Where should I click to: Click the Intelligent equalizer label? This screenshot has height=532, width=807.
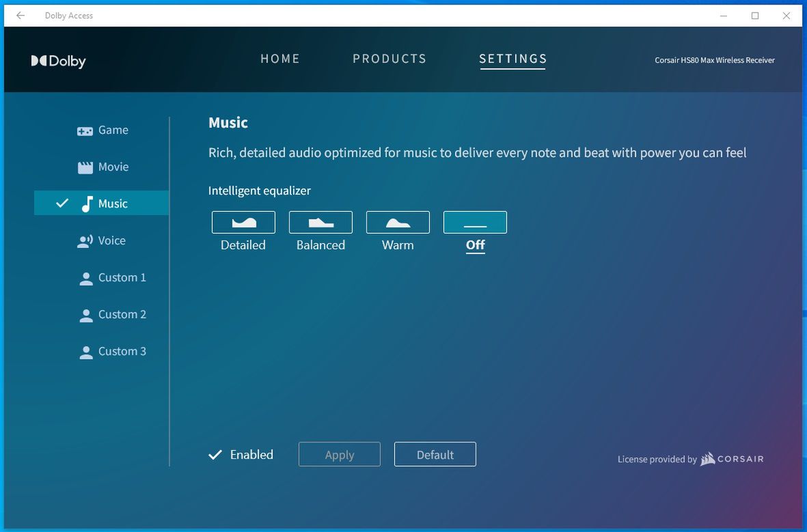click(260, 191)
